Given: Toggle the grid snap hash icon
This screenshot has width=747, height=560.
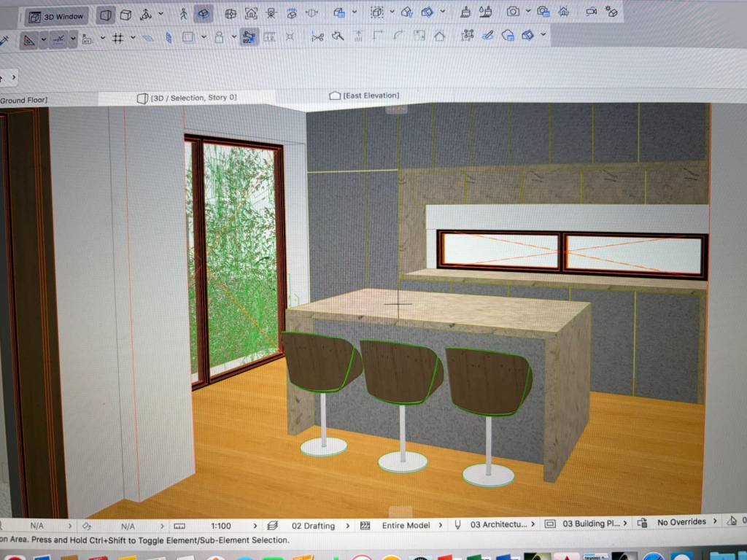Looking at the screenshot, I should (x=117, y=38).
